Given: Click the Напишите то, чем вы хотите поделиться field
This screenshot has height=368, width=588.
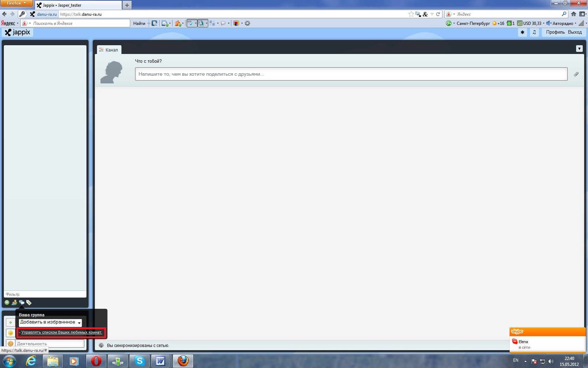Looking at the screenshot, I should point(351,74).
